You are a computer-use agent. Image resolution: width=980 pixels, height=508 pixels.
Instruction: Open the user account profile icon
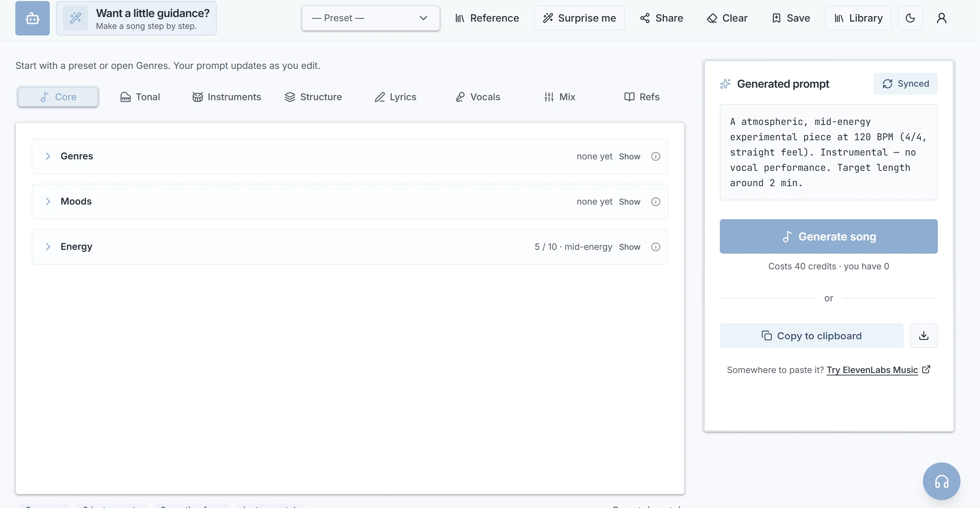[x=941, y=18]
